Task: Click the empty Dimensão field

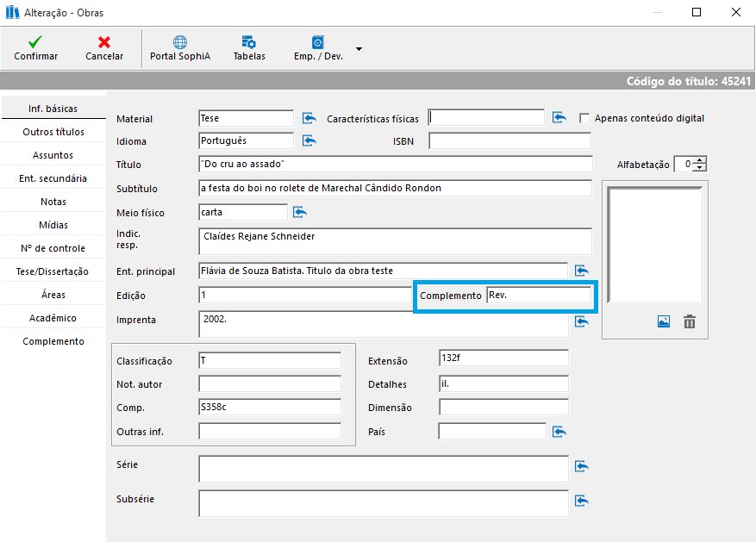Action: 503,407
